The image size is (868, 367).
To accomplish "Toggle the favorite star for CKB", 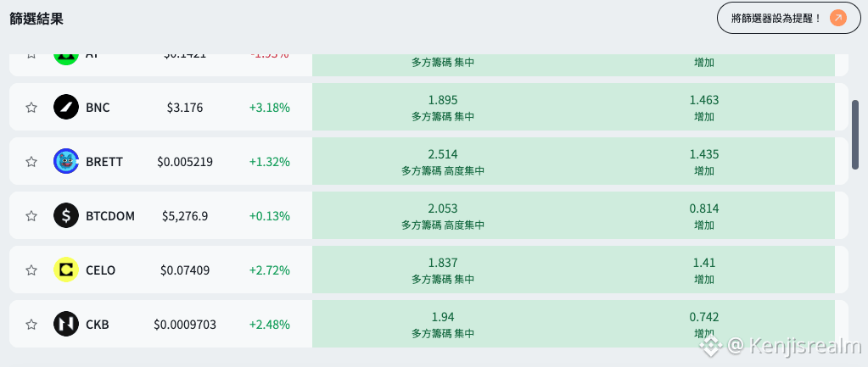I will point(31,324).
